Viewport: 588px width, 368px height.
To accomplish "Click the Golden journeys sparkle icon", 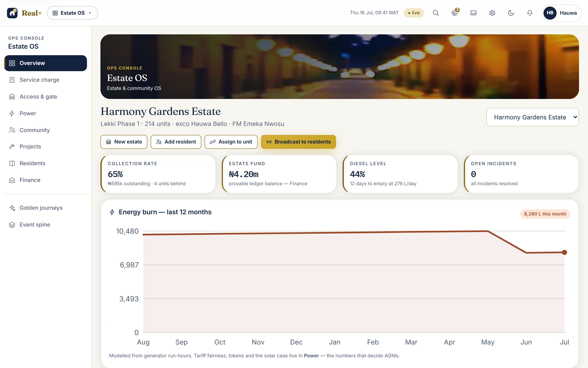I will (x=12, y=208).
